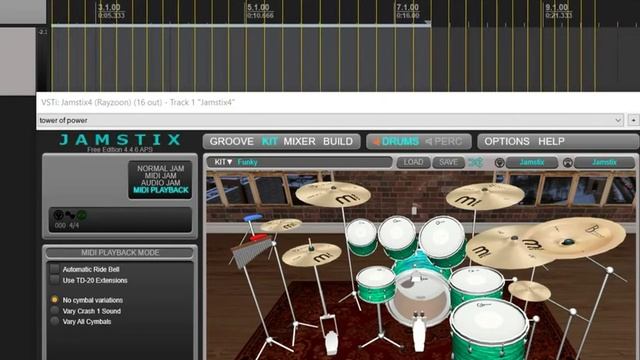The width and height of the screenshot is (640, 360).
Task: Select MIDI PLAYBACK mode
Action: tap(161, 190)
